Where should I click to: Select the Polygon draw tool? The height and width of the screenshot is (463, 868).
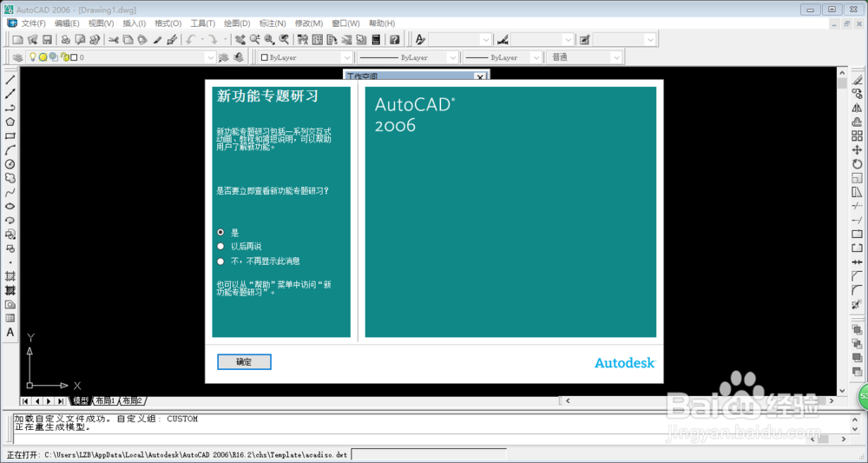(10, 122)
